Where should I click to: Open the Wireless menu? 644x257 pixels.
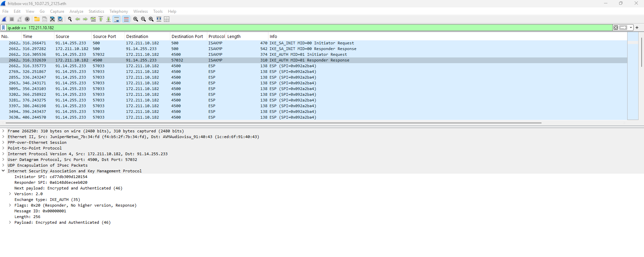click(140, 11)
